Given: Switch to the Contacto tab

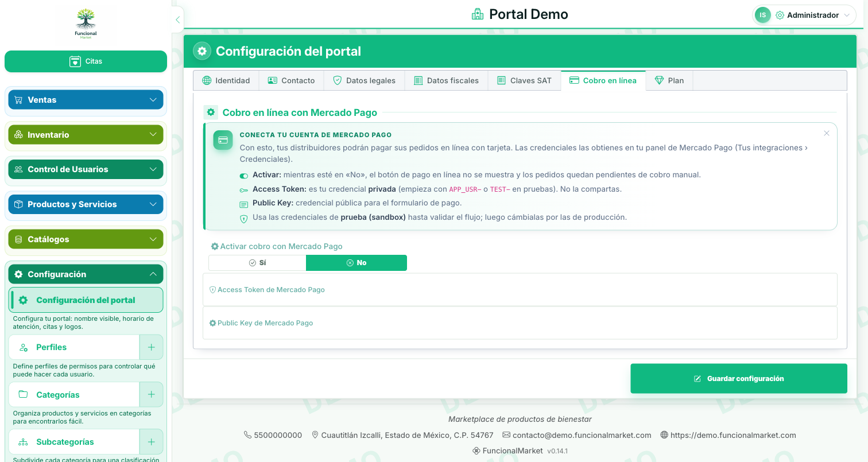Looking at the screenshot, I should point(292,80).
